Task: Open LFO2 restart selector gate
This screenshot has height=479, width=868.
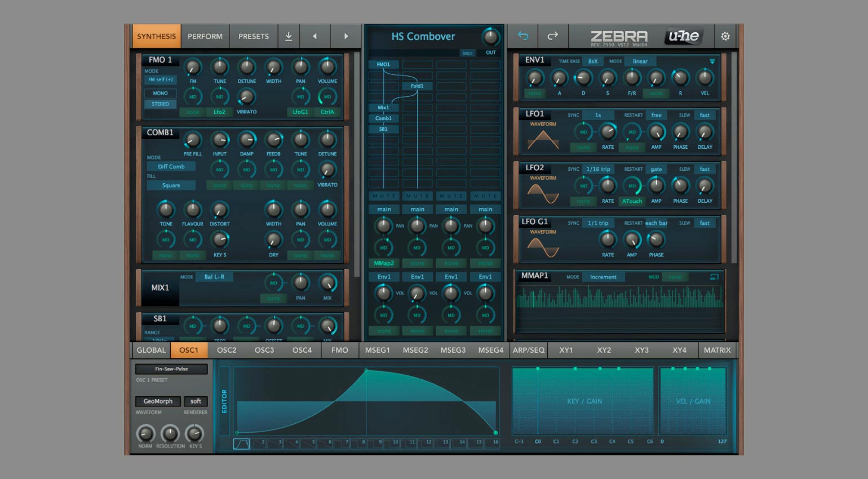Action: coord(656,169)
